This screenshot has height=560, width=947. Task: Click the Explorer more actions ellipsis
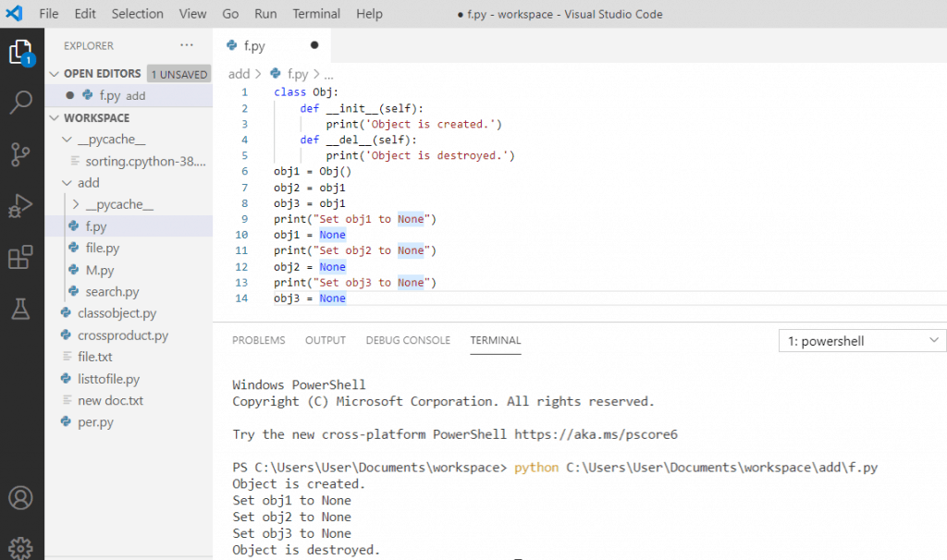[x=187, y=44]
